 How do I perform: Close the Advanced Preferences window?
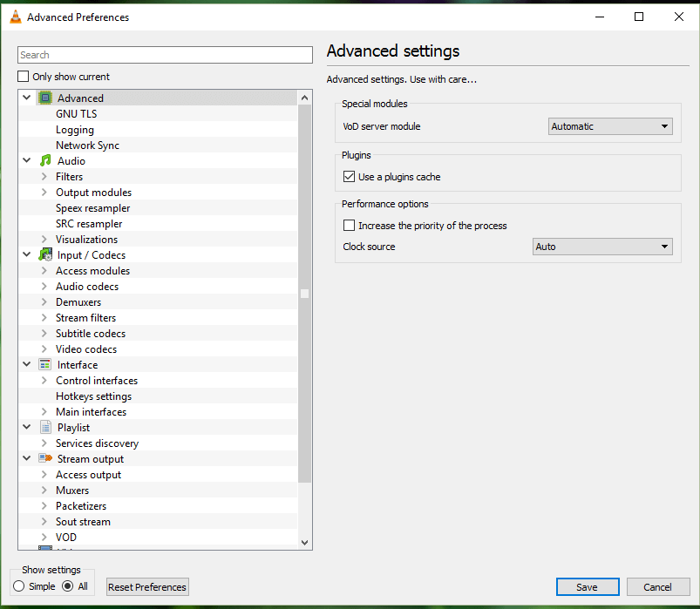click(x=678, y=17)
